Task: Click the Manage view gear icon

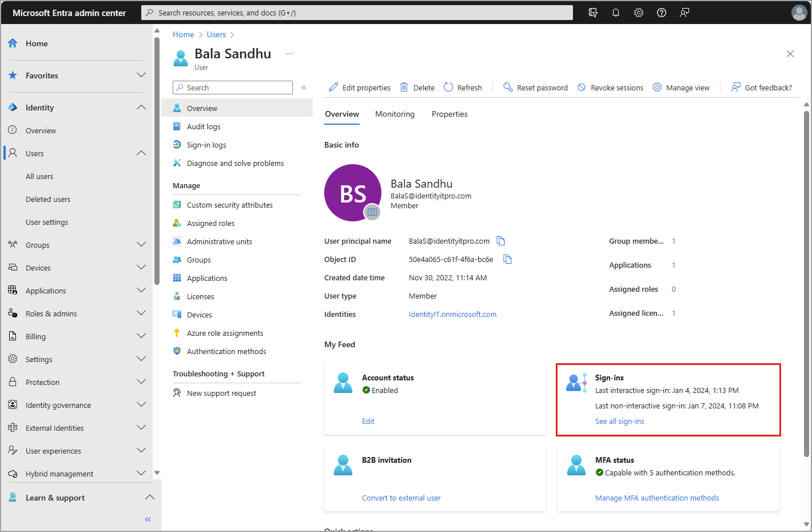Action: pyautogui.click(x=657, y=87)
